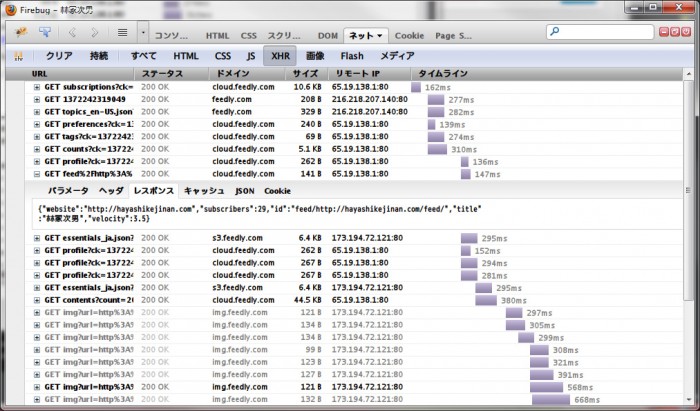Click the command line list icon
This screenshot has width=700, height=411.
[123, 33]
